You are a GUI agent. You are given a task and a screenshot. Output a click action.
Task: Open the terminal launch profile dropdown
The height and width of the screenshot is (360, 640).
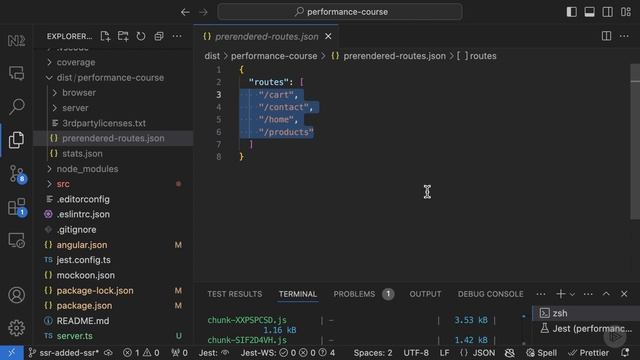click(572, 294)
